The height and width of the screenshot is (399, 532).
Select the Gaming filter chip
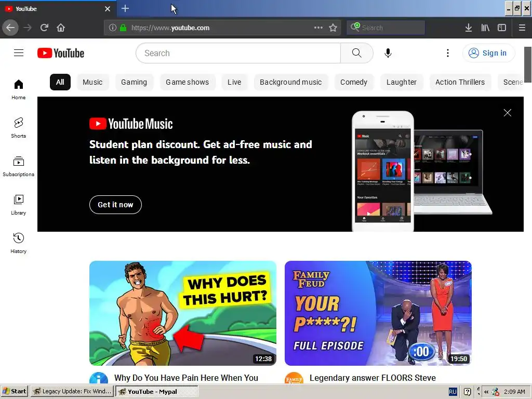click(x=134, y=82)
